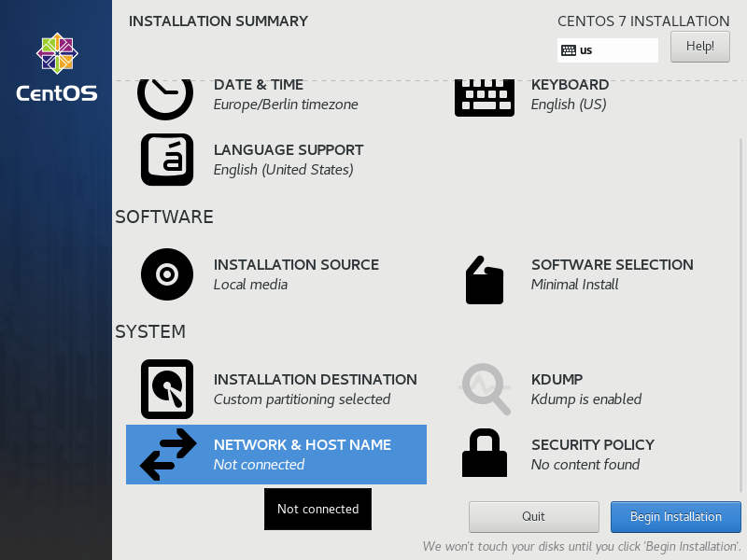Viewport: 747px width, 560px height.
Task: Open Keyboard settings via the keyboard icon
Action: tap(484, 96)
